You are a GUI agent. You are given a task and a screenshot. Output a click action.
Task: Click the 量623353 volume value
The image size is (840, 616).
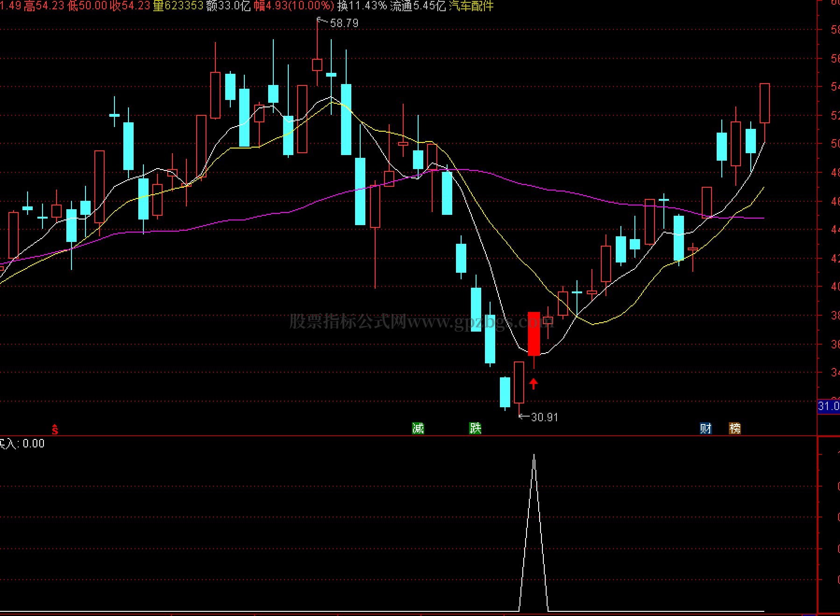[x=178, y=6]
